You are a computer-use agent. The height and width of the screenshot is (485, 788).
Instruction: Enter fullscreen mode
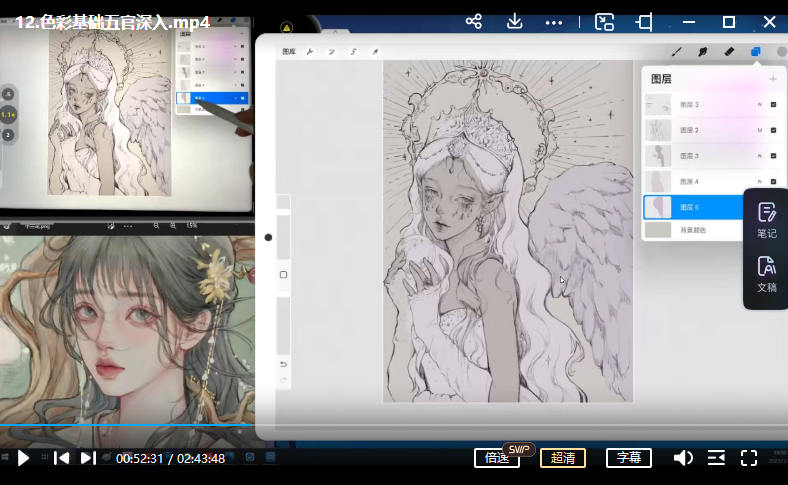pyautogui.click(x=749, y=458)
